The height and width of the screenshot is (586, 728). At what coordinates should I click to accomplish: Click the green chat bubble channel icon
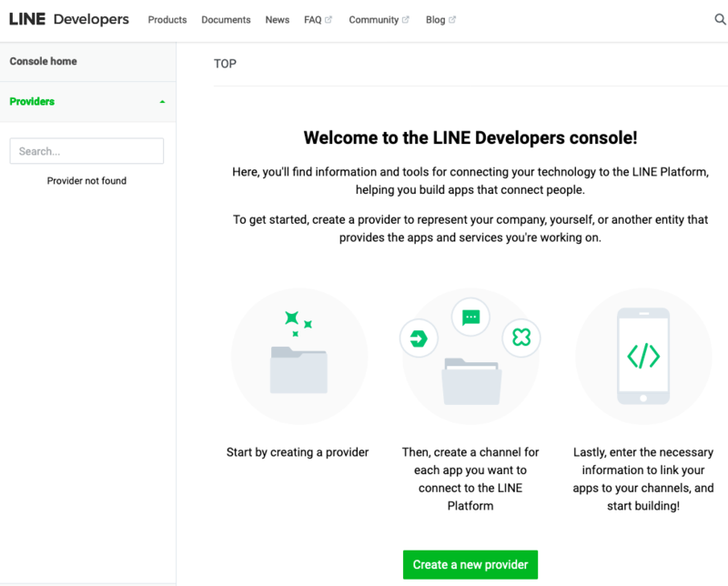470,318
